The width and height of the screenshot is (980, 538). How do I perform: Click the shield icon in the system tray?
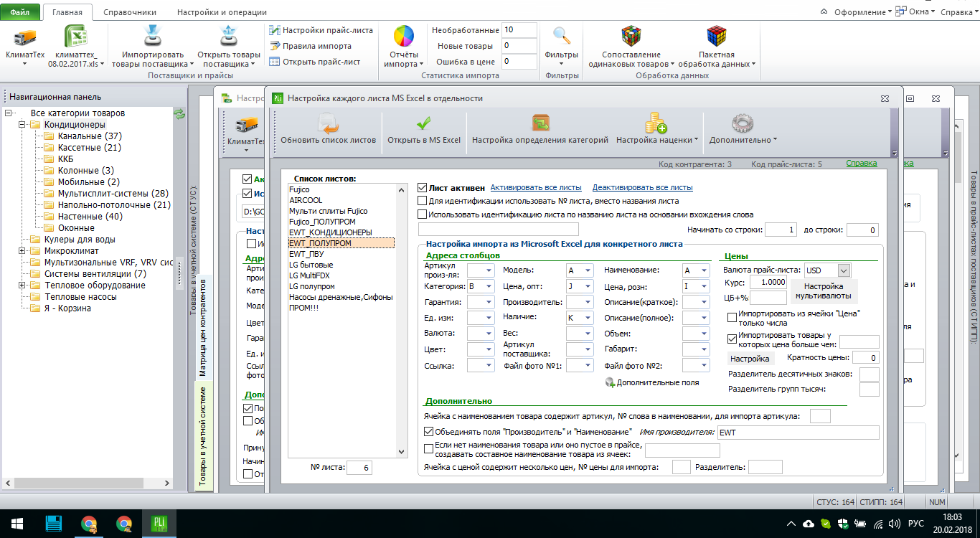click(844, 524)
